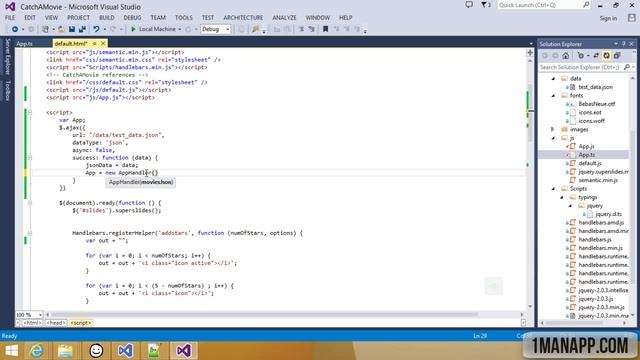Click the Redo toolbar icon

point(113,29)
